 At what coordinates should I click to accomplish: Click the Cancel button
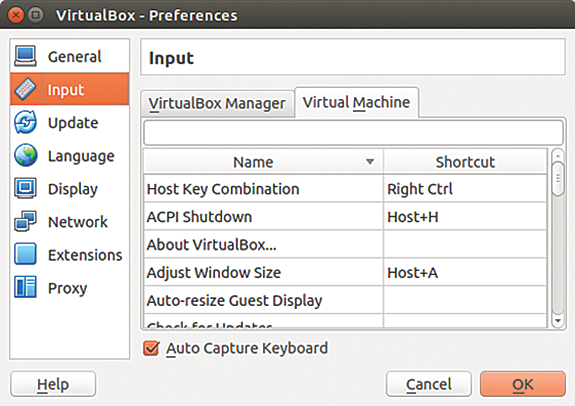428,384
